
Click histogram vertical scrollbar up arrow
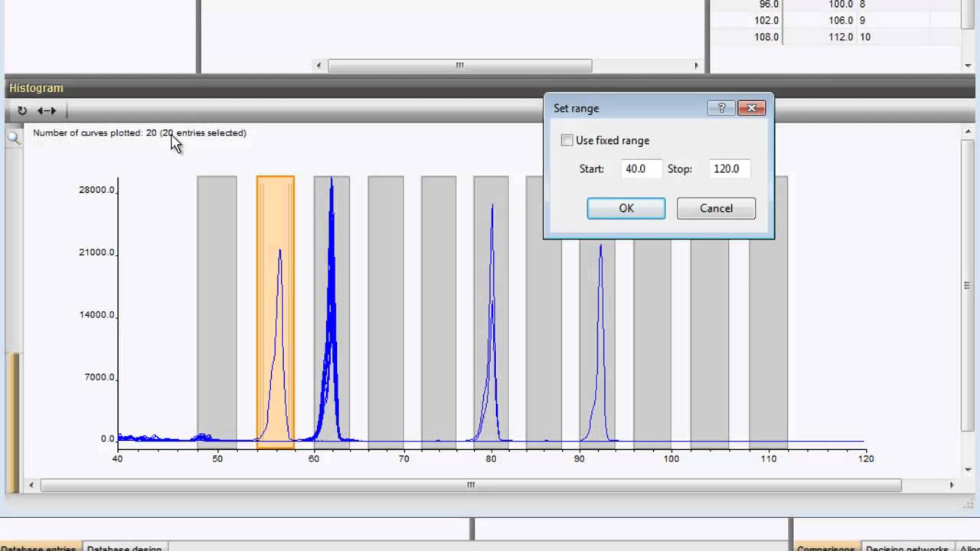[x=967, y=132]
